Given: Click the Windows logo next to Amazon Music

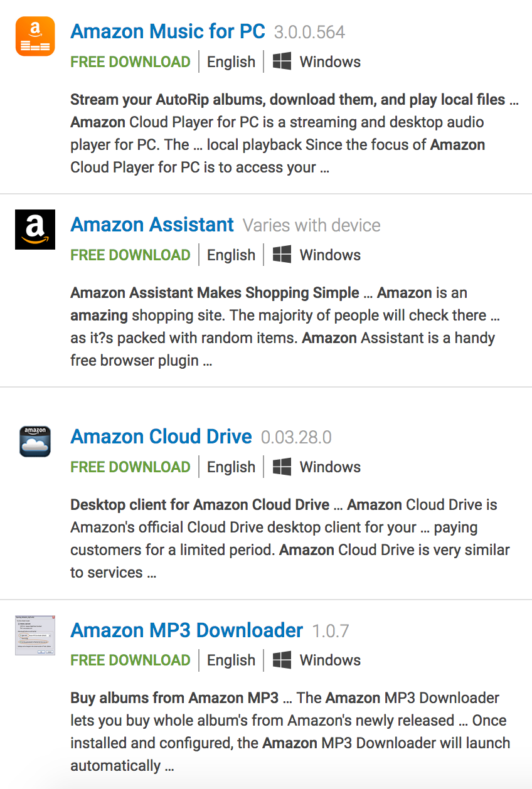Looking at the screenshot, I should click(x=282, y=61).
